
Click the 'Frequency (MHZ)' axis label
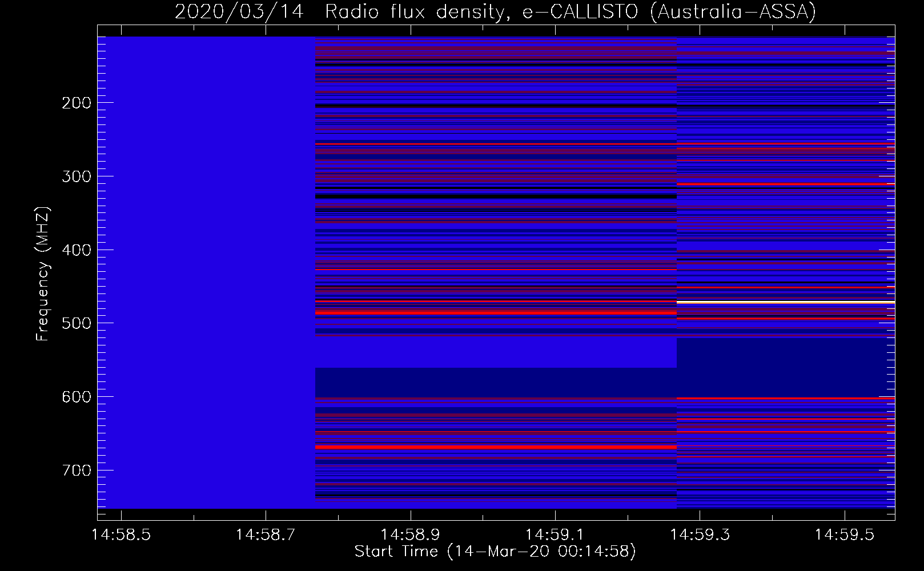[x=43, y=274]
